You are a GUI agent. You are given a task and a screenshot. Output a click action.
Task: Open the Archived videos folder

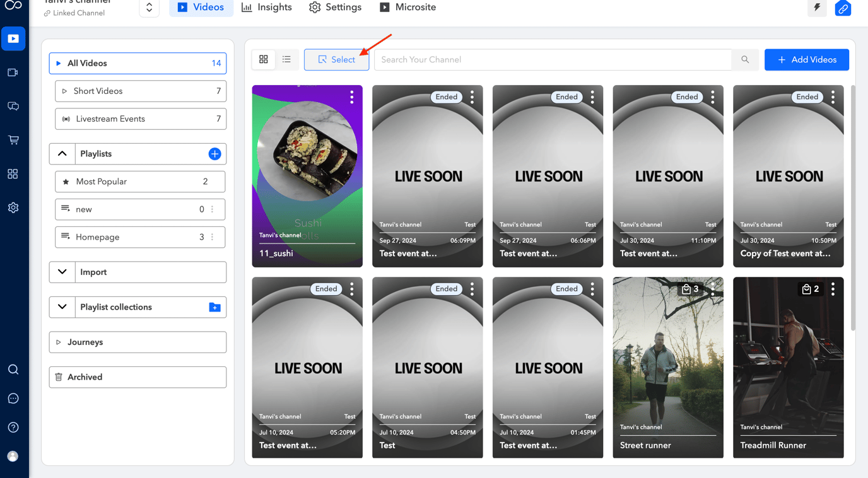(x=138, y=377)
